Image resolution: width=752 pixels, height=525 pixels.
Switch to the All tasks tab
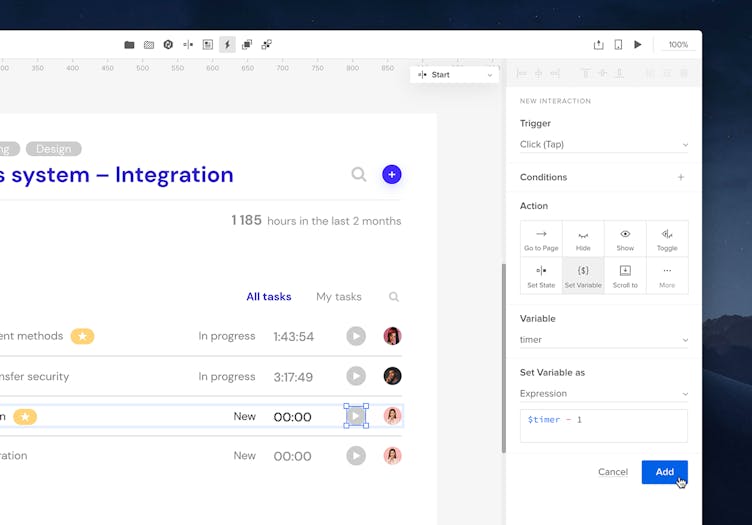coord(269,297)
